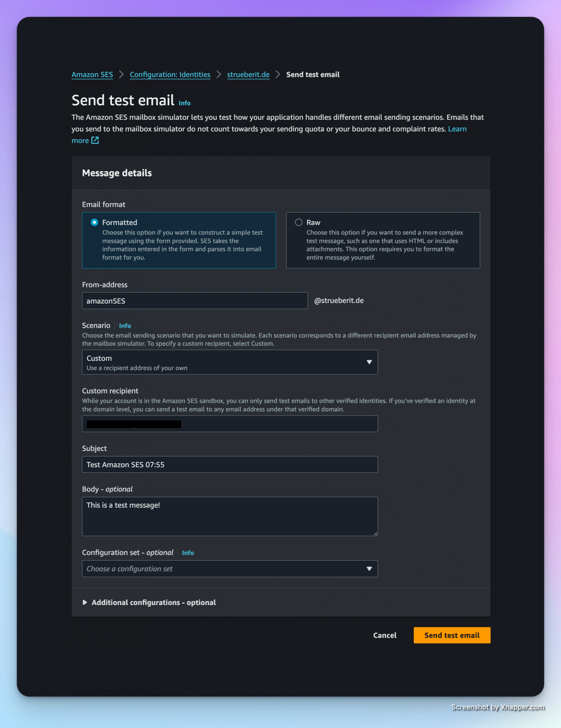Image resolution: width=561 pixels, height=728 pixels.
Task: Click the body textarea resize handle
Action: pyautogui.click(x=375, y=533)
